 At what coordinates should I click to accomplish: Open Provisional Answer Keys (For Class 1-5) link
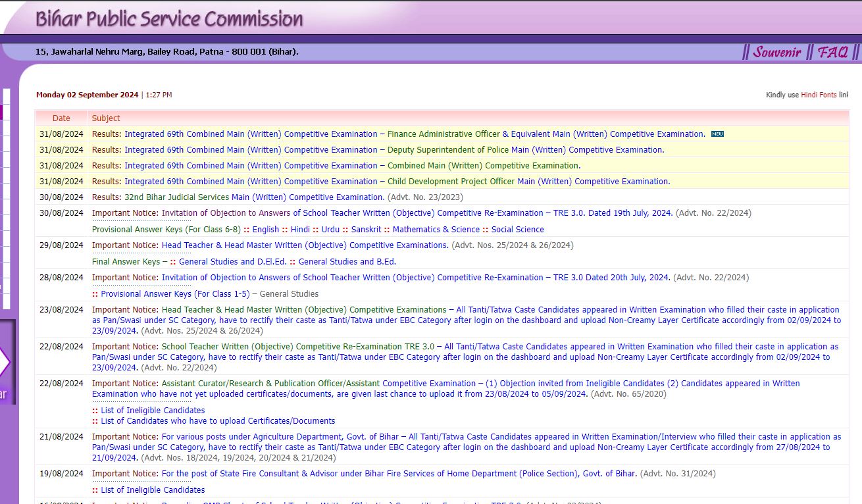(x=175, y=294)
